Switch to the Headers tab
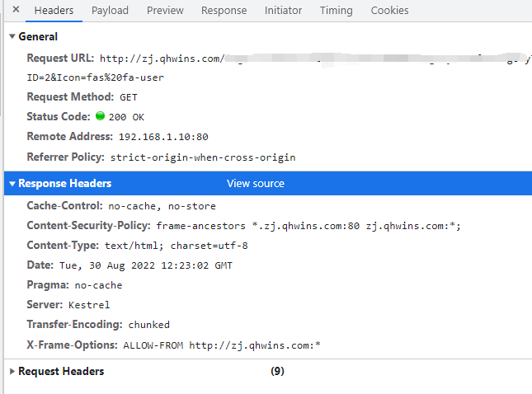This screenshot has width=532, height=394. [54, 11]
